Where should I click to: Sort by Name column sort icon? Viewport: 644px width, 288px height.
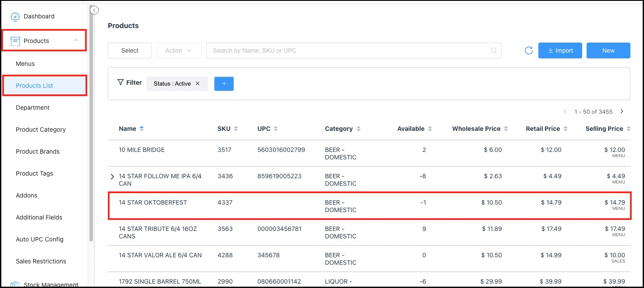[x=142, y=129]
